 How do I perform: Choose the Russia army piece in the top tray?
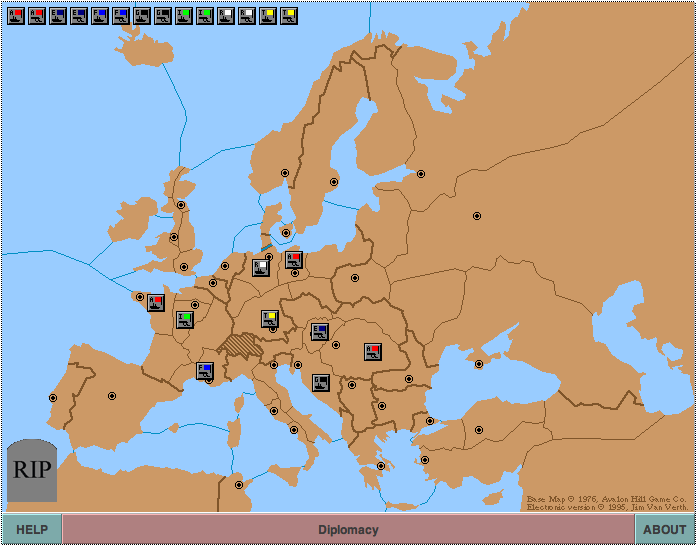point(247,16)
